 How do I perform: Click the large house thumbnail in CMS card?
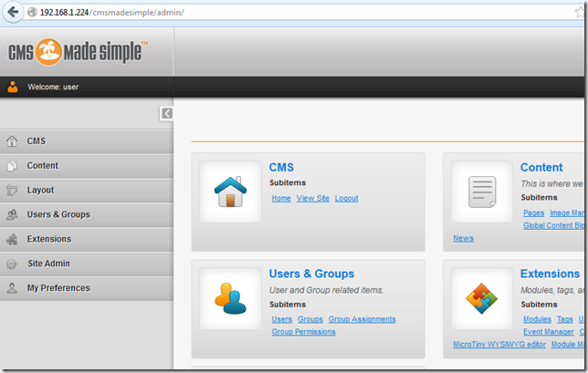[230, 192]
